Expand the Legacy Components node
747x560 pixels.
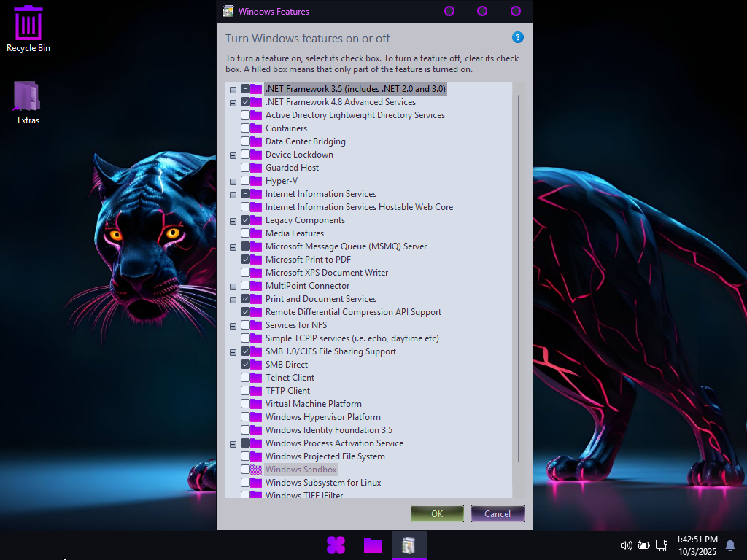(233, 220)
